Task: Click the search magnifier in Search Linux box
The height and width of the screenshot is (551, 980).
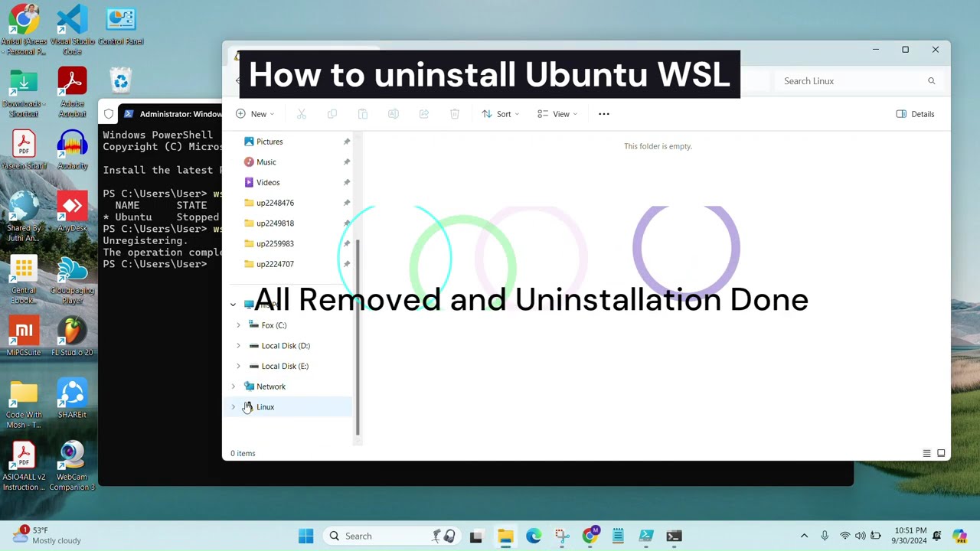Action: (x=932, y=81)
